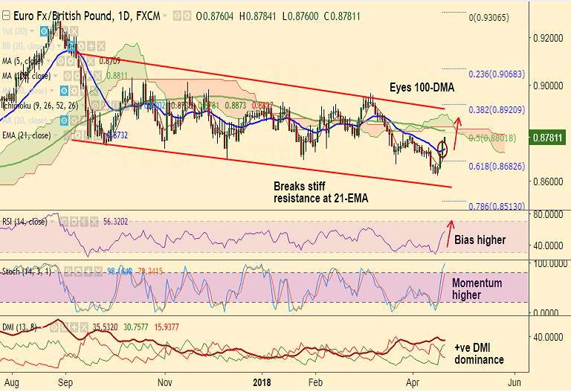The width and height of the screenshot is (571, 392).
Task: Click the Apr label on time axis
Action: coord(413,382)
